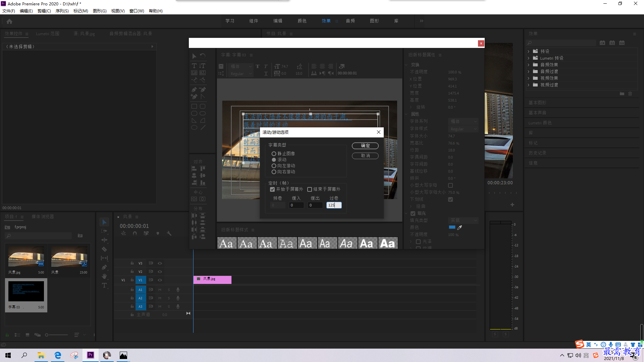
Task: Expand 视频过渡 folder
Action: (x=529, y=85)
